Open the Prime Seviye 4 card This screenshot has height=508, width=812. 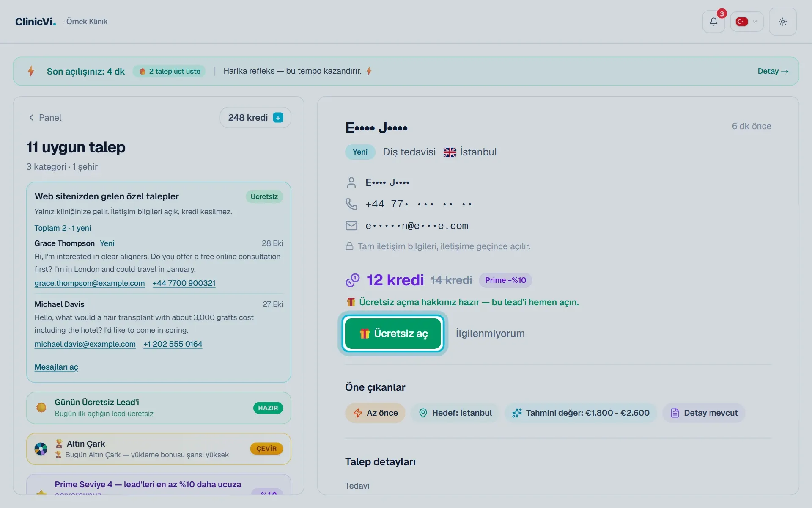pyautogui.click(x=159, y=485)
